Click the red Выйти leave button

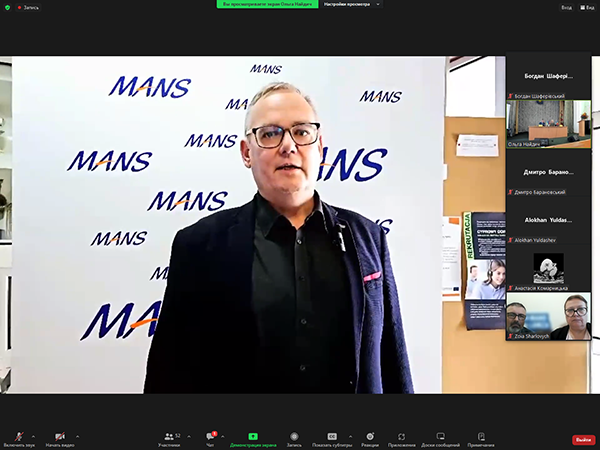pos(584,440)
